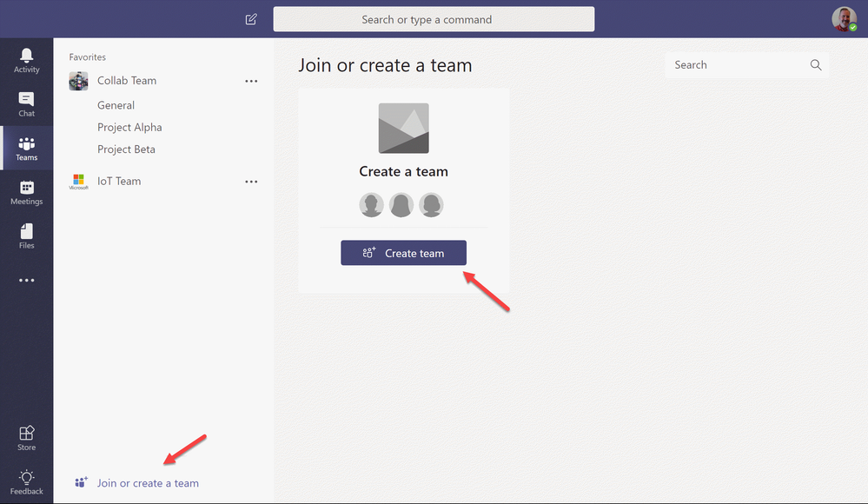Click the magnifier icon in team search
Screen dimensions: 868x504
(816, 65)
